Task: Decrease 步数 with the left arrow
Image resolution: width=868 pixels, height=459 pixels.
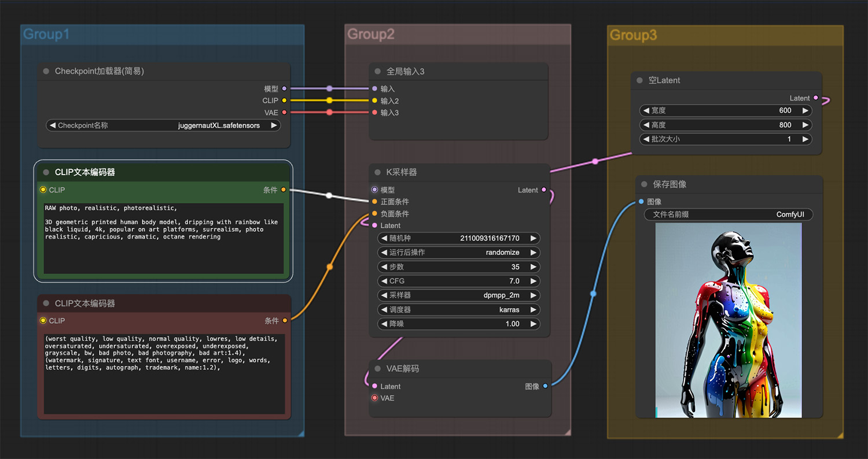Action: coord(384,267)
